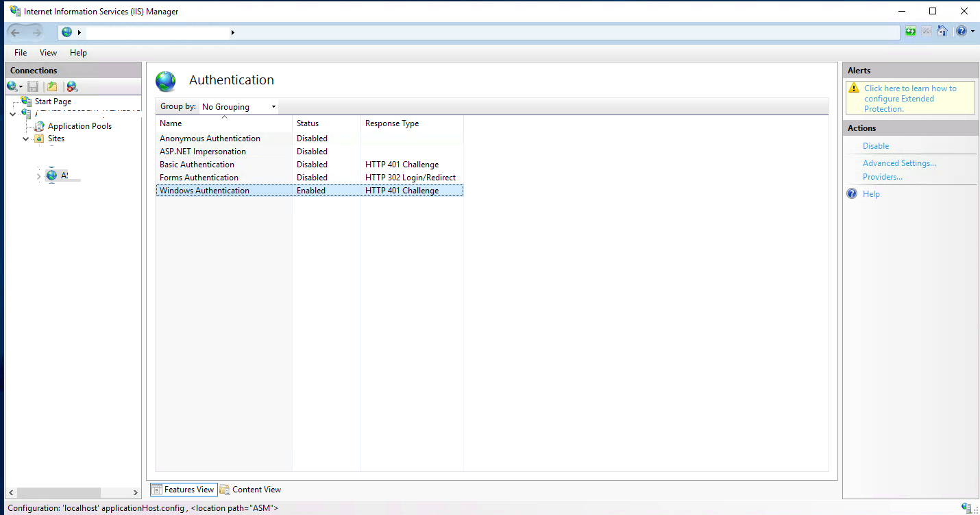Save current connections with the floppy disk icon
This screenshot has height=515, width=980.
click(32, 86)
